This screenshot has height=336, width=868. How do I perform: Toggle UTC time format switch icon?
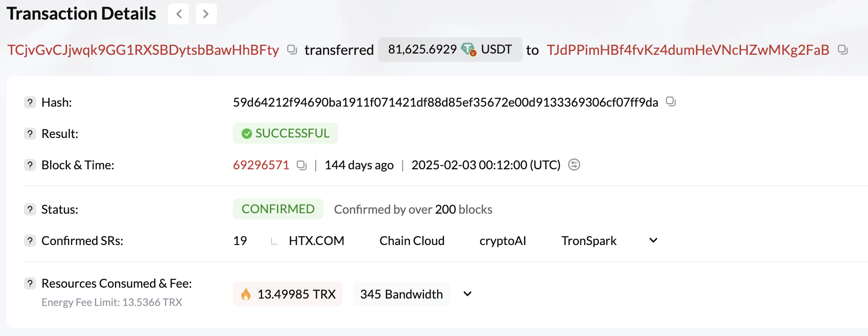click(574, 165)
